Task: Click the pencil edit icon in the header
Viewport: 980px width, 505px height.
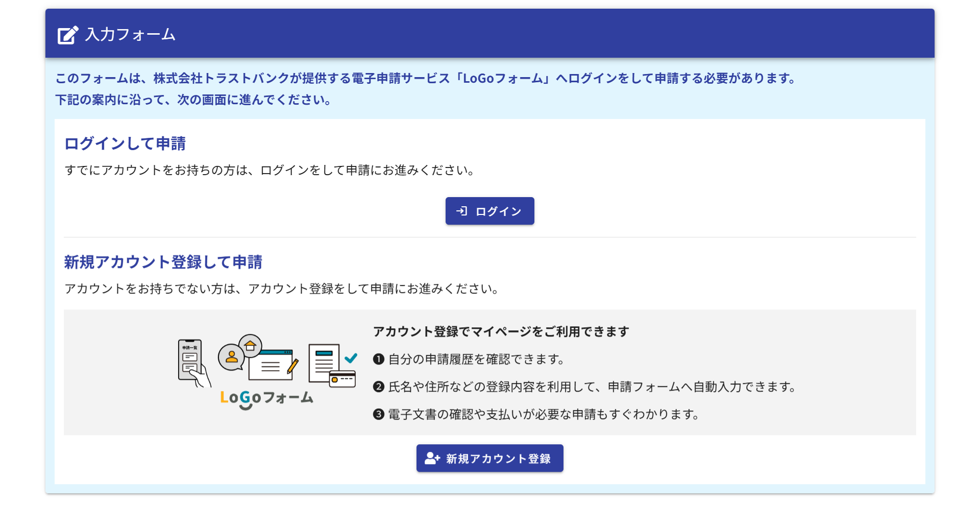Action: pos(67,34)
